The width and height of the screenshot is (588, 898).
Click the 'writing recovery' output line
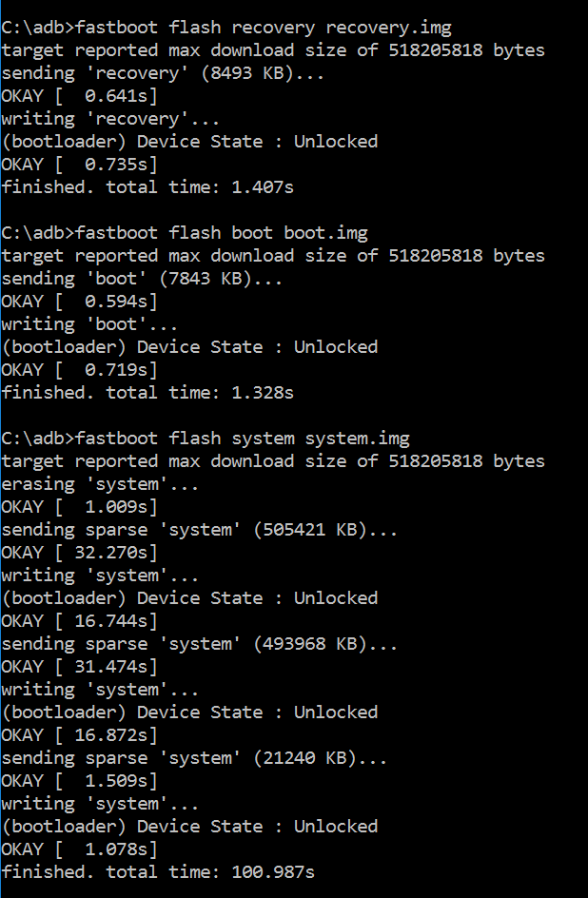(110, 119)
